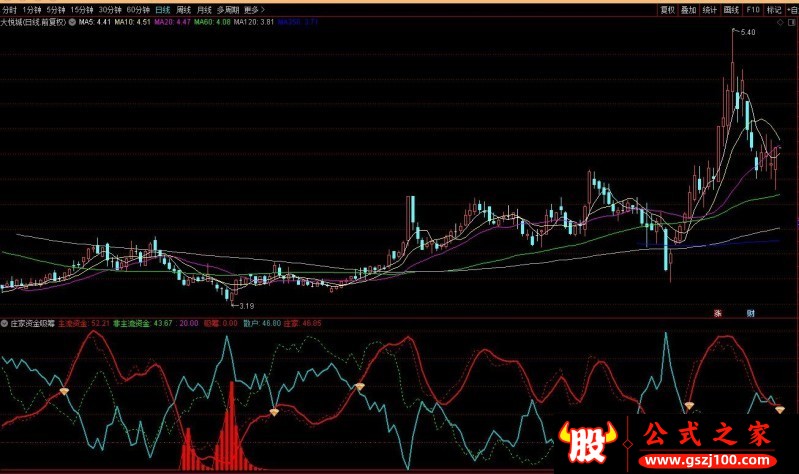This screenshot has width=799, height=474.
Task: Click the first orange signal marker in indicator panel
Action: (65, 391)
